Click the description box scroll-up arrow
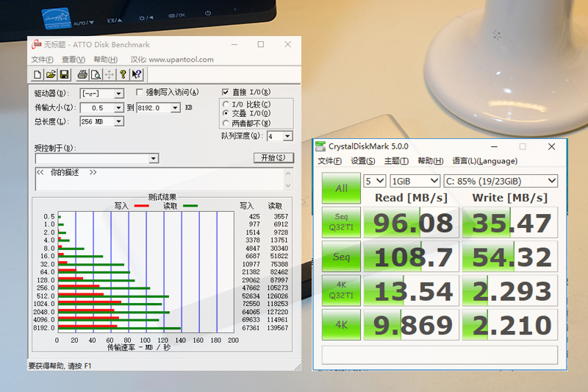 pos(288,174)
